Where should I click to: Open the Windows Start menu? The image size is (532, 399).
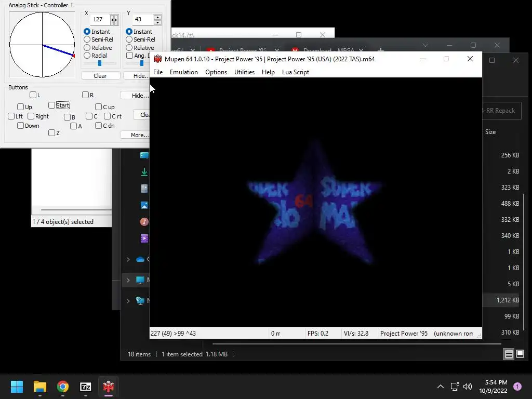tap(17, 387)
